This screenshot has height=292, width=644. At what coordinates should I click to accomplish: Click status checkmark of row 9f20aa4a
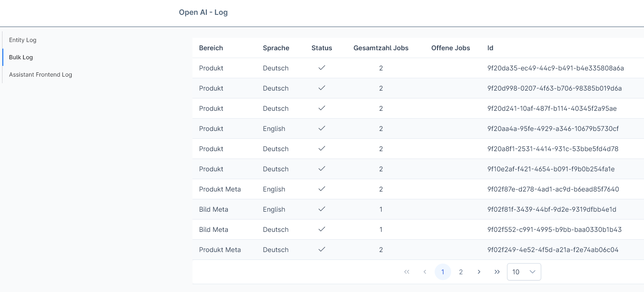[322, 128]
